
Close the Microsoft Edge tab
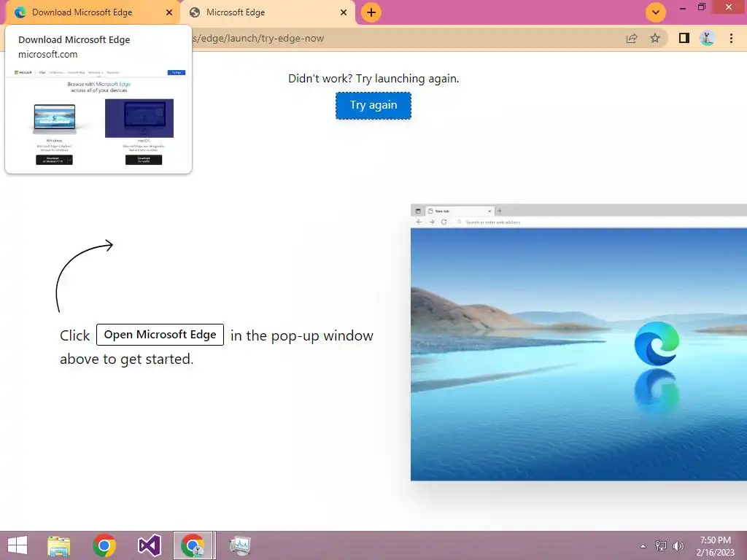[x=344, y=12]
